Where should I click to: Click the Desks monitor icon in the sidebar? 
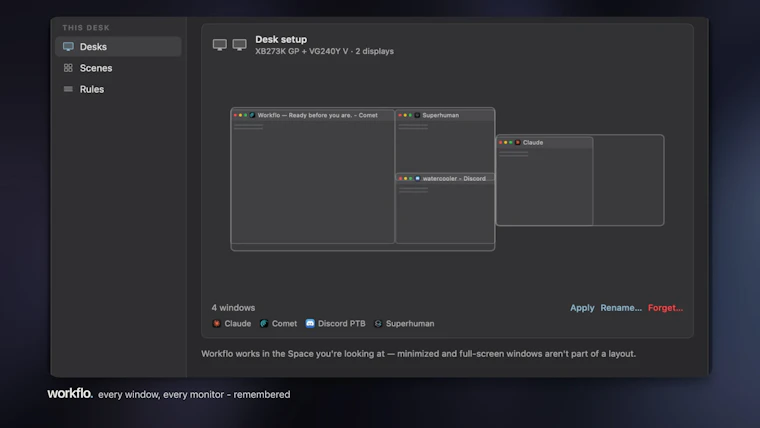[68, 47]
